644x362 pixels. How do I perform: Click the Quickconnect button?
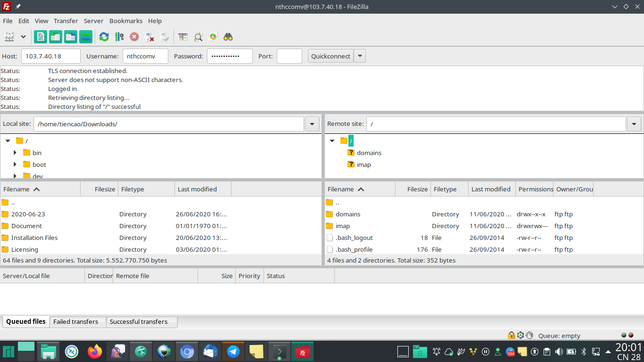[x=330, y=56]
